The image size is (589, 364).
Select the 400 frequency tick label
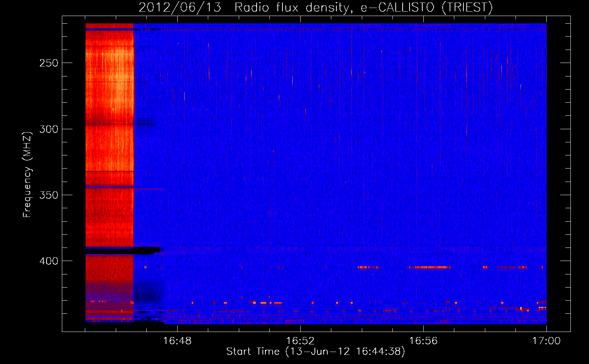tap(49, 261)
